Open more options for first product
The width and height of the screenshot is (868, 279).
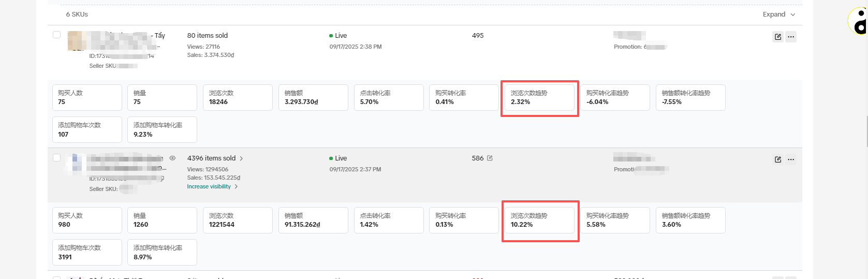(x=791, y=37)
